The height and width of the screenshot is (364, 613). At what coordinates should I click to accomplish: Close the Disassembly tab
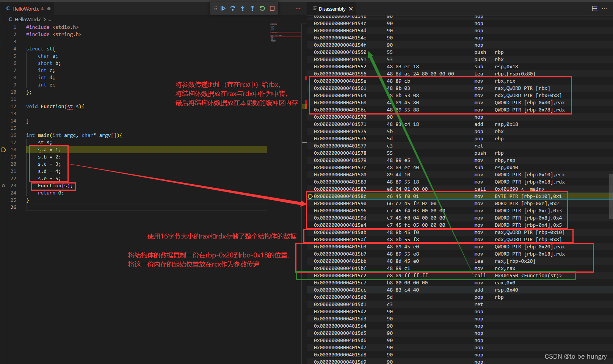(x=351, y=9)
